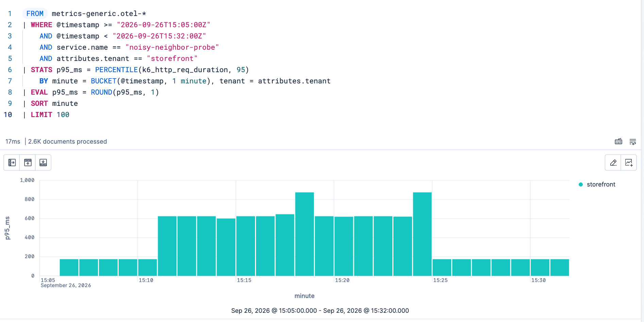The width and height of the screenshot is (644, 322).
Task: Click the 17ms query time
Action: tap(13, 142)
